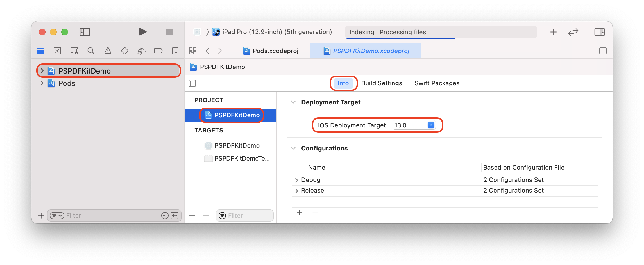Open the Issue navigator warning icon

108,51
